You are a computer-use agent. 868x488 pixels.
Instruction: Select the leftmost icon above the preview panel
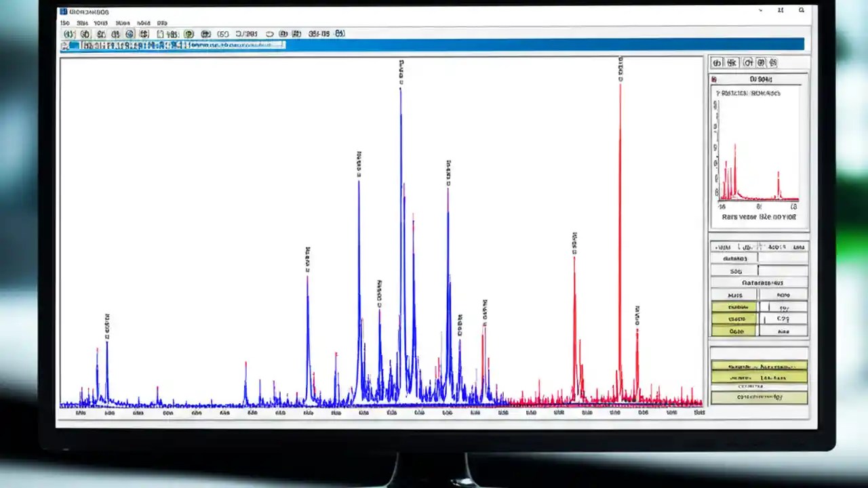pos(718,62)
